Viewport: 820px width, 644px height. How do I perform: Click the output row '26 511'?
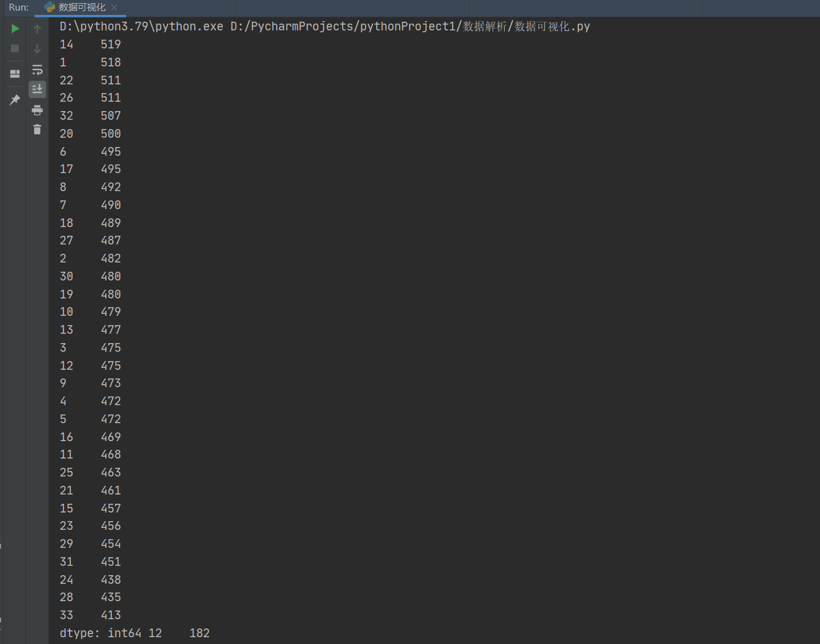[x=91, y=98]
